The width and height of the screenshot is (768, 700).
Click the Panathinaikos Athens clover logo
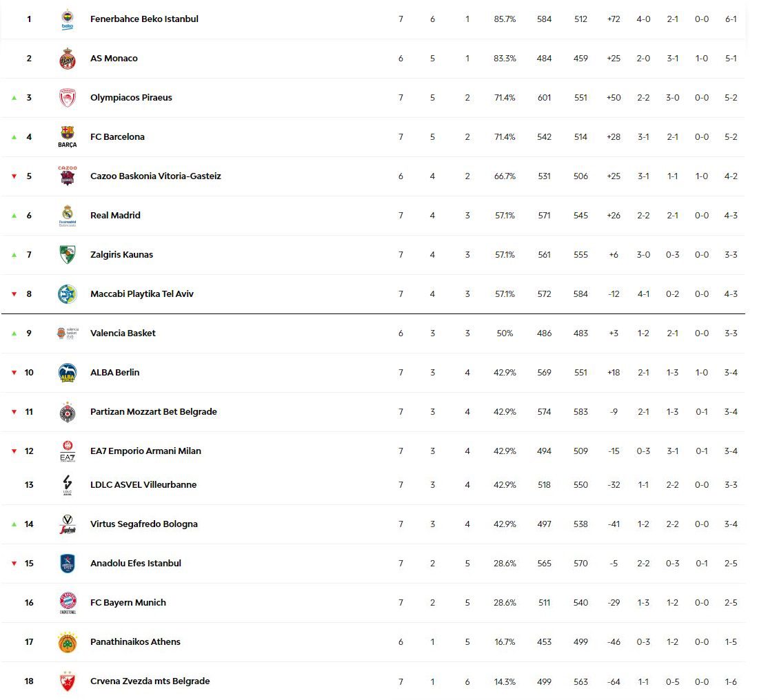[68, 642]
